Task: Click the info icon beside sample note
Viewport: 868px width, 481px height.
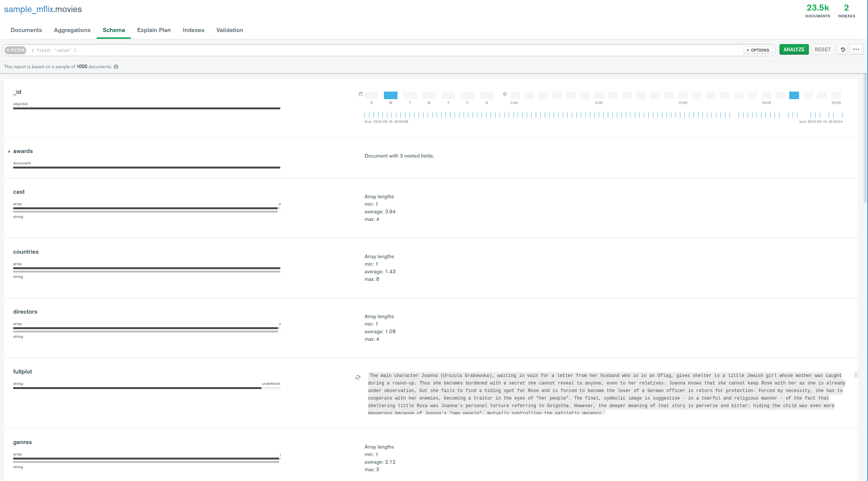Action: coord(116,67)
